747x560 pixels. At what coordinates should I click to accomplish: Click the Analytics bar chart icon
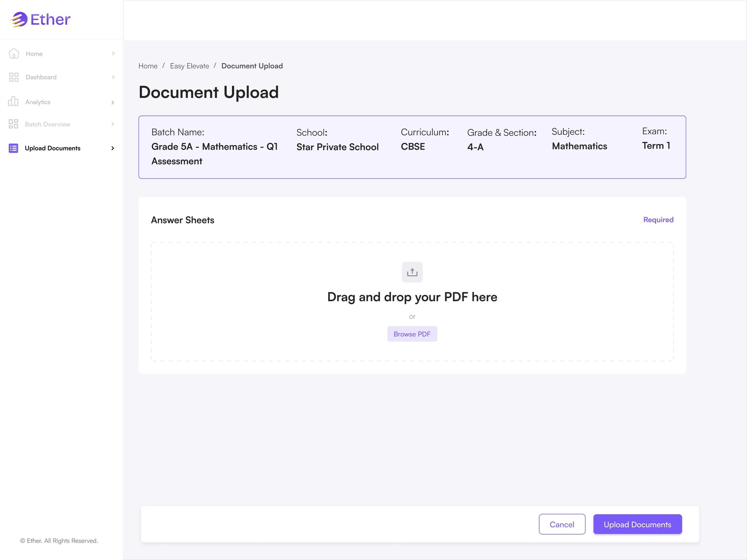[x=13, y=101]
